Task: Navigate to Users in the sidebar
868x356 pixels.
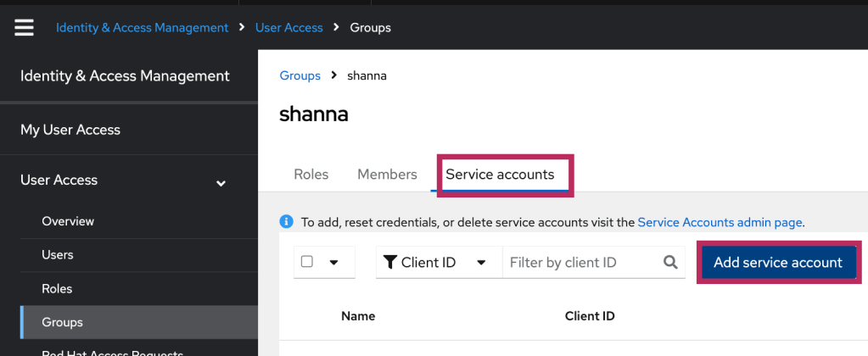Action: [x=58, y=254]
